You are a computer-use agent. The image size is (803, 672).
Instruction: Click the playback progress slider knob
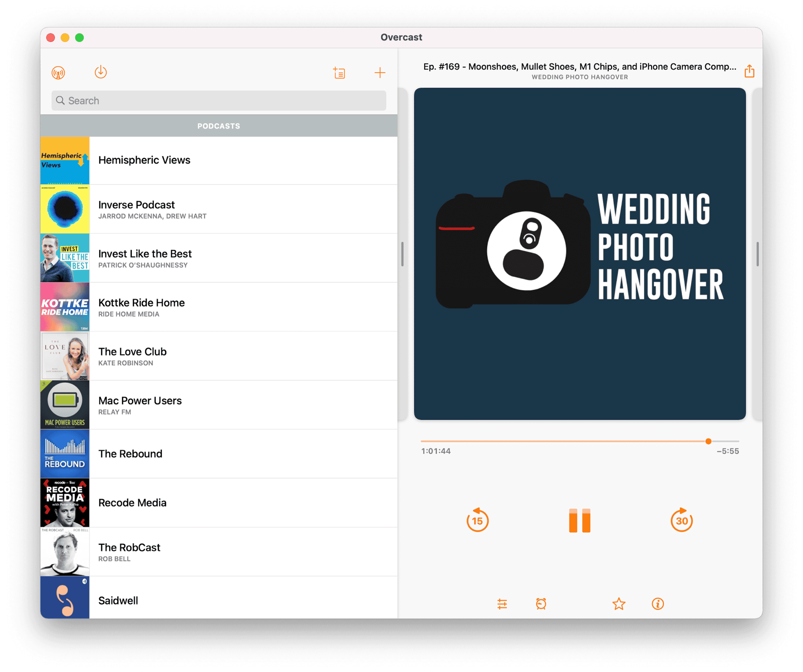pyautogui.click(x=708, y=441)
